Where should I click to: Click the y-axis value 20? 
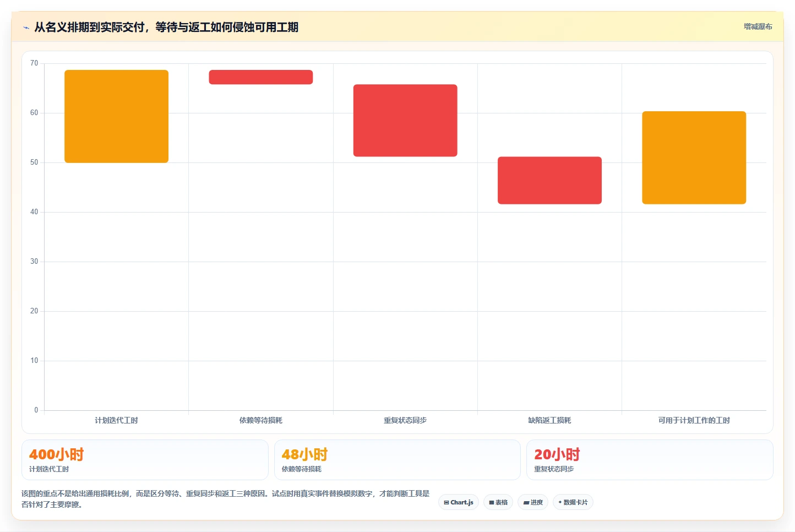click(x=34, y=311)
